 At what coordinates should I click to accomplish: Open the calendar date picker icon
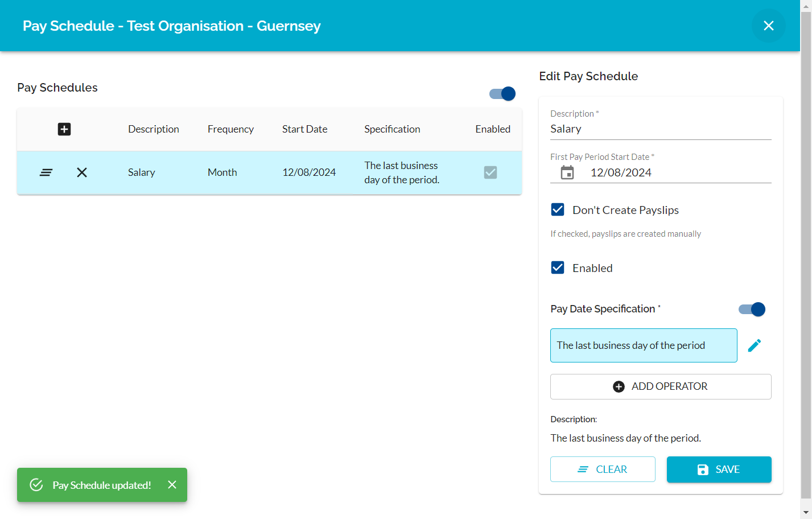[x=567, y=172]
